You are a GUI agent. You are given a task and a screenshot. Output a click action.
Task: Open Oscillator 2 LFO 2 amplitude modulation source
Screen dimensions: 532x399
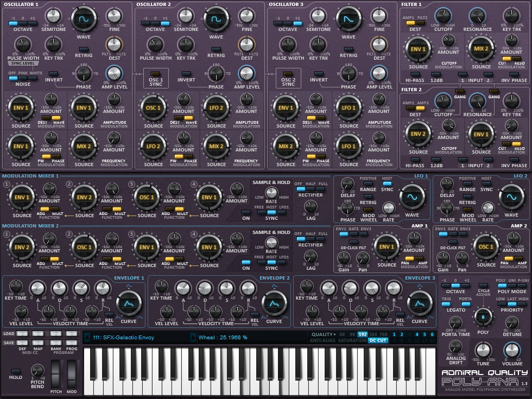[x=216, y=108]
